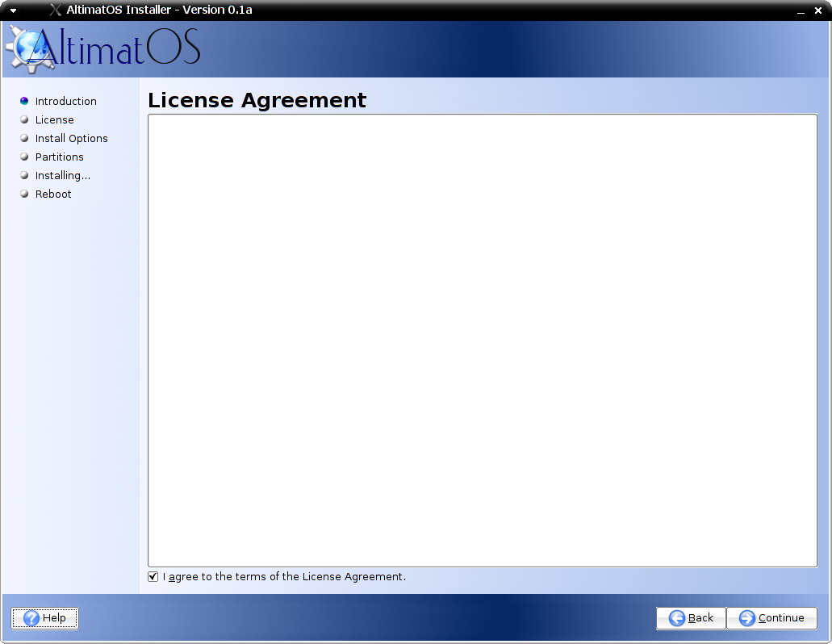Viewport: 832px width, 644px height.
Task: Click the Introduction step bullet icon
Action: point(24,101)
